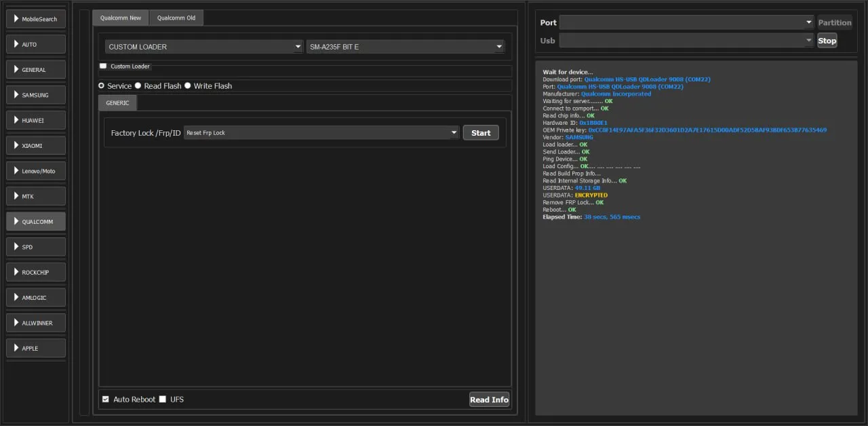
Task: Click the 'USERDATA: ENCRYPTED' log line
Action: (x=575, y=195)
